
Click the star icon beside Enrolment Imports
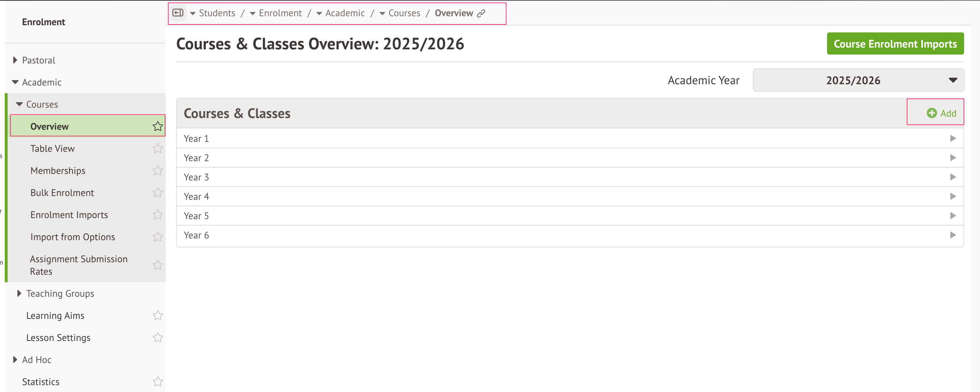[x=157, y=214]
